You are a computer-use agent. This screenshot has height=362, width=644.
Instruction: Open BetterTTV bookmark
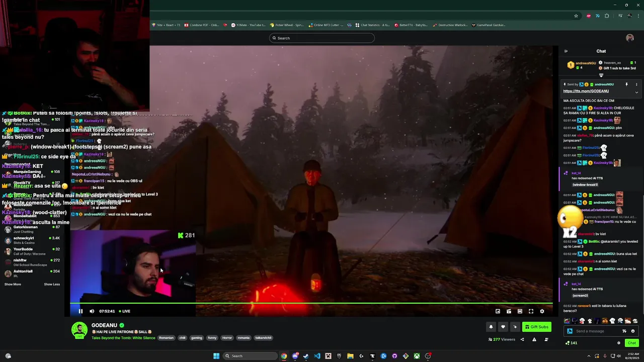[411, 25]
